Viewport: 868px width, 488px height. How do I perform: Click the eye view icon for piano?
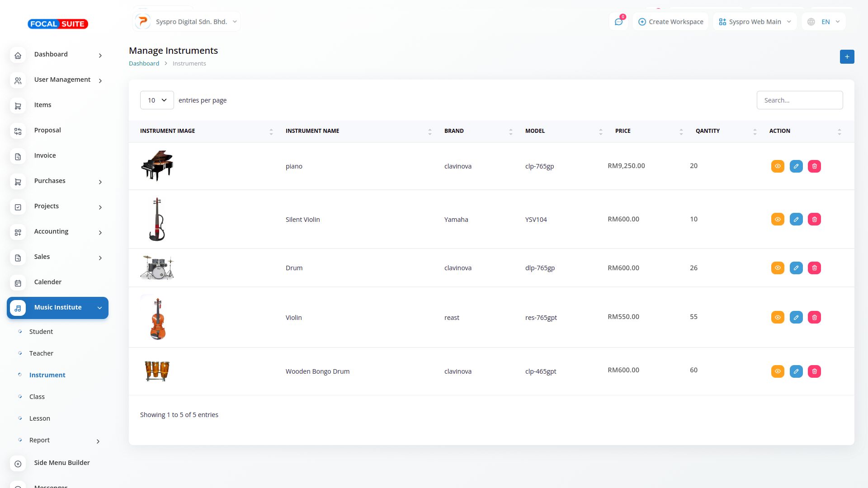778,166
